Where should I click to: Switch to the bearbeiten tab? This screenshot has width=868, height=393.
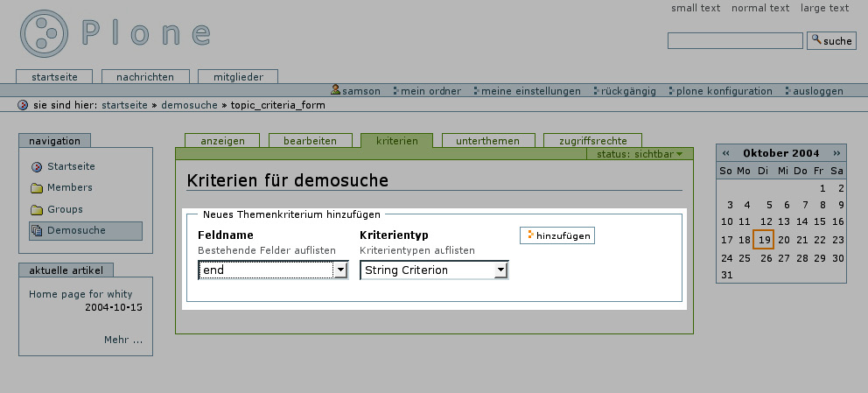(x=311, y=141)
